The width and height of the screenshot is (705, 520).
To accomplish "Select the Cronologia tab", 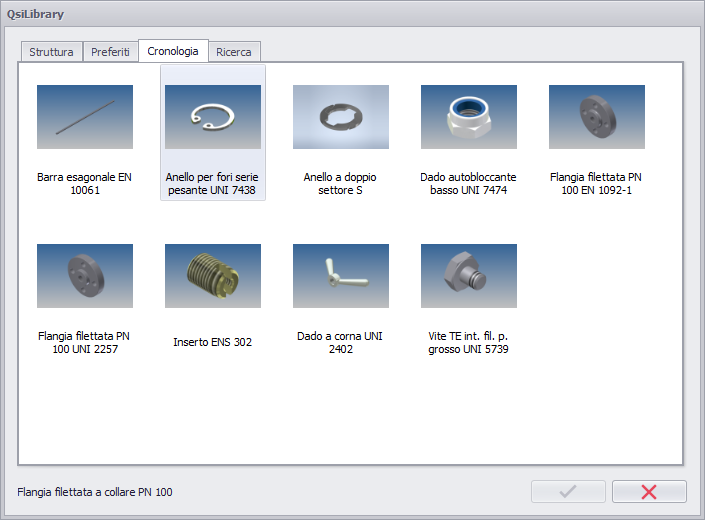I will 173,51.
